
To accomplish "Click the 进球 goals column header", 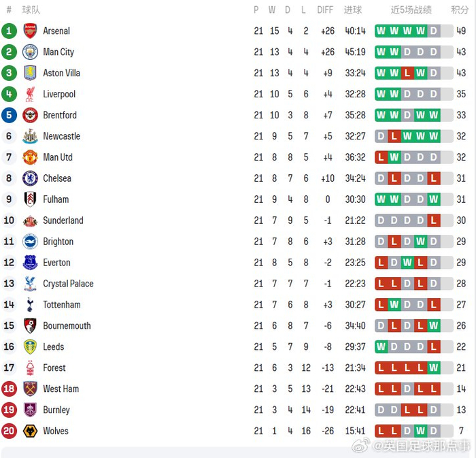I will coord(354,10).
